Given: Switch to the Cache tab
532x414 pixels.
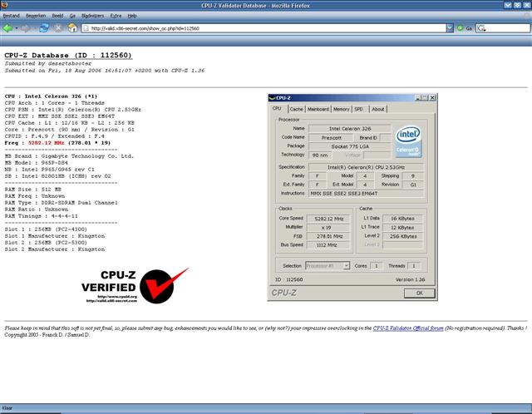Looking at the screenshot, I should point(297,109).
